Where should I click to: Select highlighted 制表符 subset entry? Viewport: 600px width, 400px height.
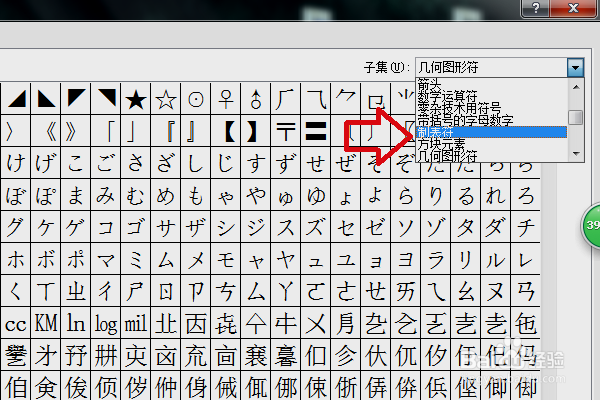click(491, 132)
